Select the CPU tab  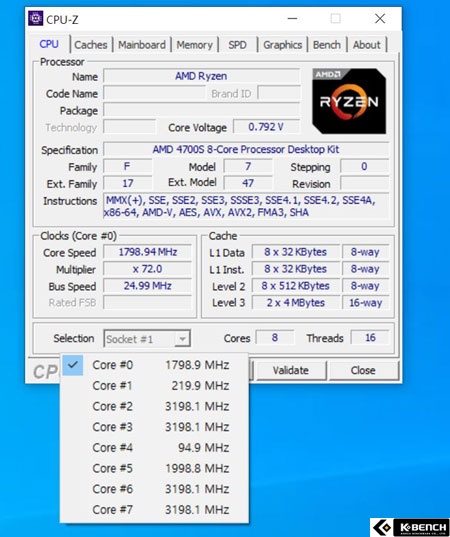tap(49, 44)
